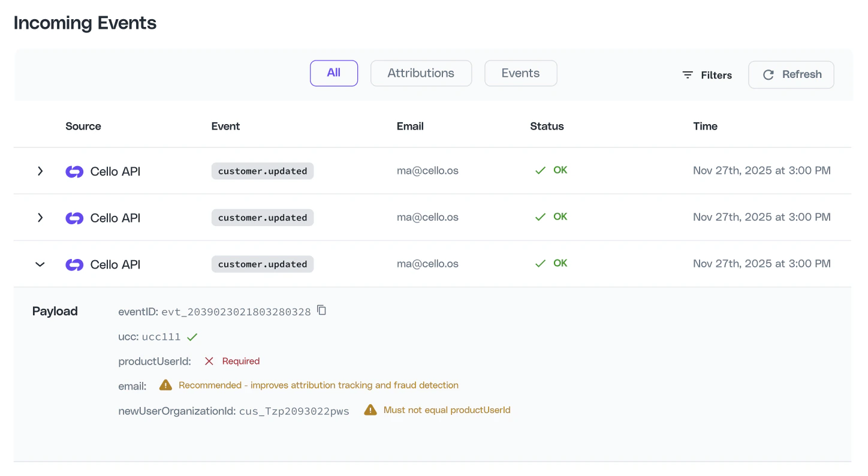The image size is (868, 476).
Task: Click the Incoming Events heading
Action: 85,23
